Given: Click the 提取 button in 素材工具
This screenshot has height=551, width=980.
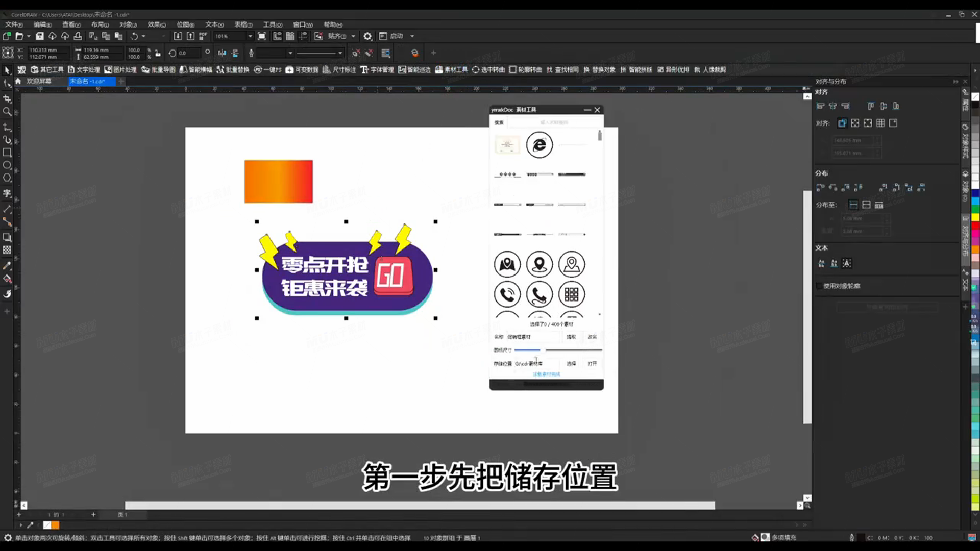Looking at the screenshot, I should [x=571, y=337].
